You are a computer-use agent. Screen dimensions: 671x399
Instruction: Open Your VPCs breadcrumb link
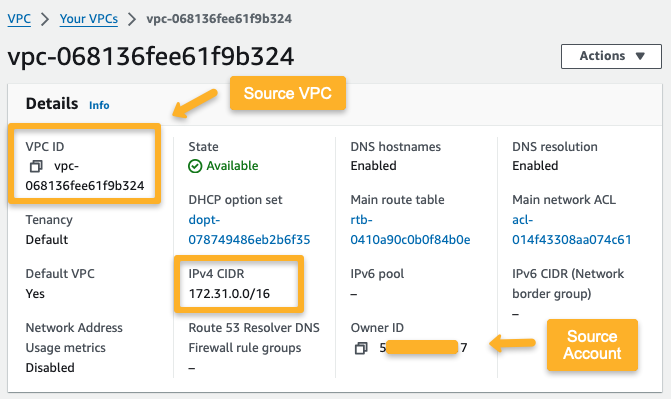[x=89, y=19]
